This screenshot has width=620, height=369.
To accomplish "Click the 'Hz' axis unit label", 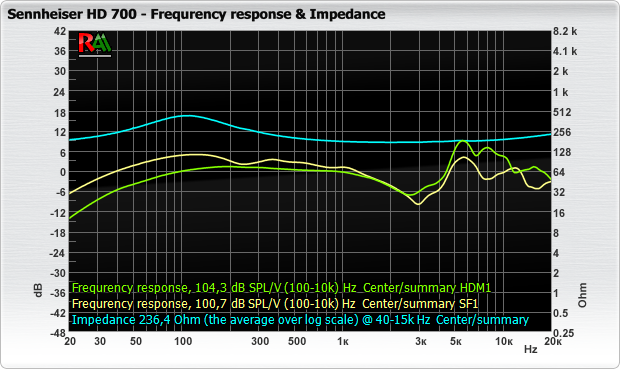I will pos(531,350).
